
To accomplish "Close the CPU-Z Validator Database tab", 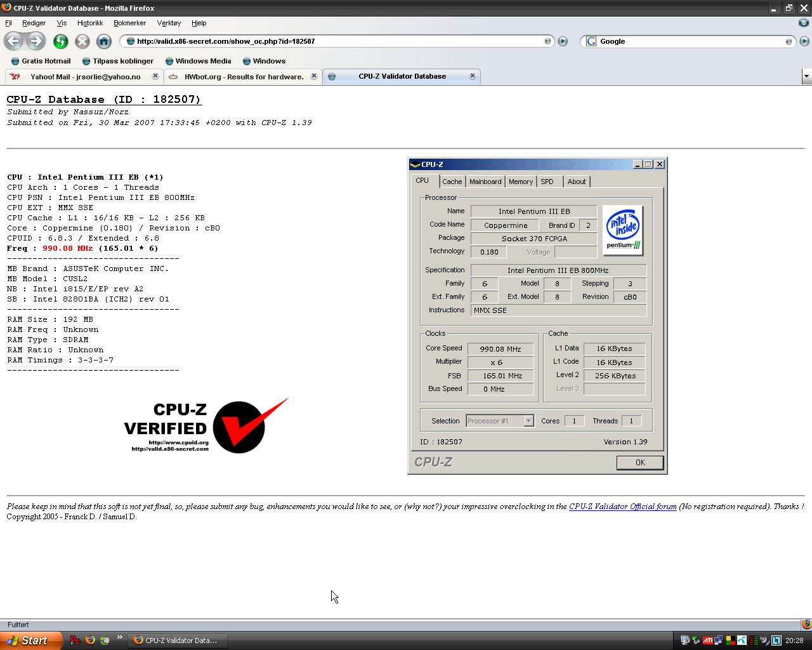I will tap(472, 76).
